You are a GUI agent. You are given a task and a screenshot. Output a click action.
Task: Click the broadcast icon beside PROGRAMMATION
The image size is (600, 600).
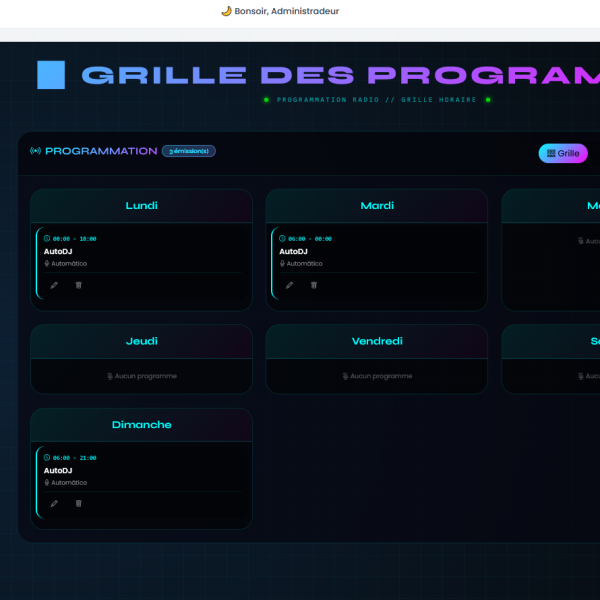click(35, 151)
